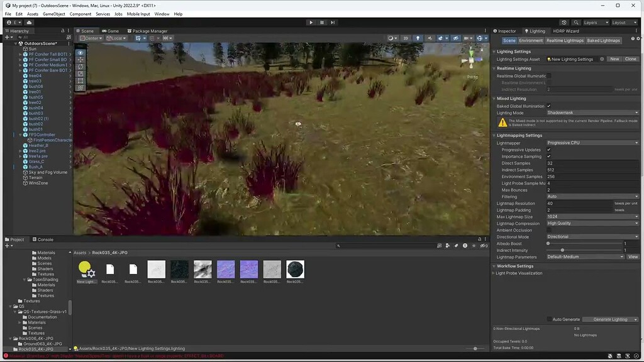
Task: Click the Pause button
Action: (x=321, y=22)
